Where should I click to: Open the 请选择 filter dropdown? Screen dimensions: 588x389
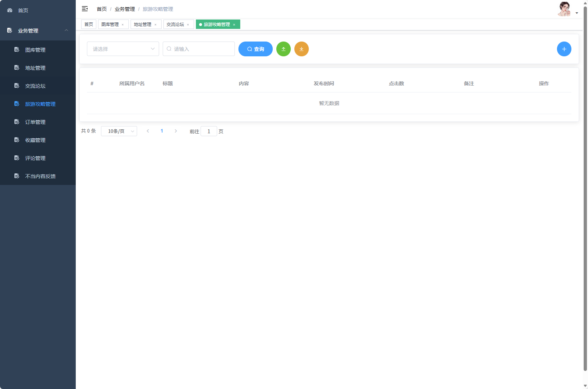coord(123,49)
